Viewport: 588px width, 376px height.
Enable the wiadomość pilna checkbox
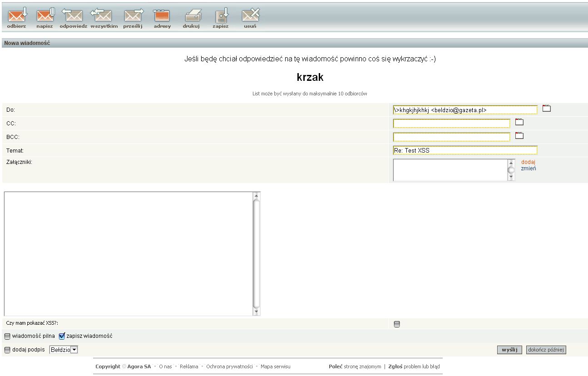click(7, 336)
